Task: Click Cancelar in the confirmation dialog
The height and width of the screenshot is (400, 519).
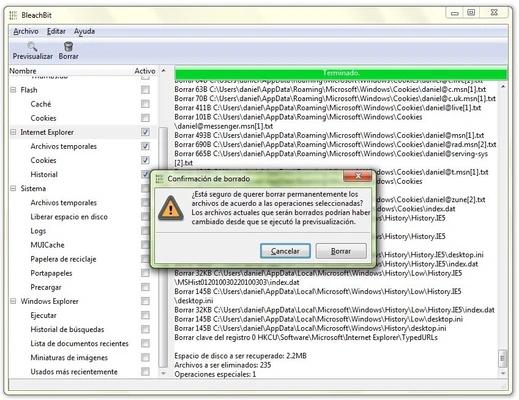Action: pos(285,251)
